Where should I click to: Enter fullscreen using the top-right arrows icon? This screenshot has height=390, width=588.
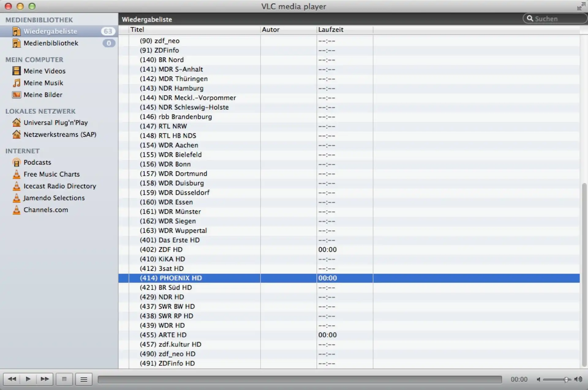click(x=581, y=6)
